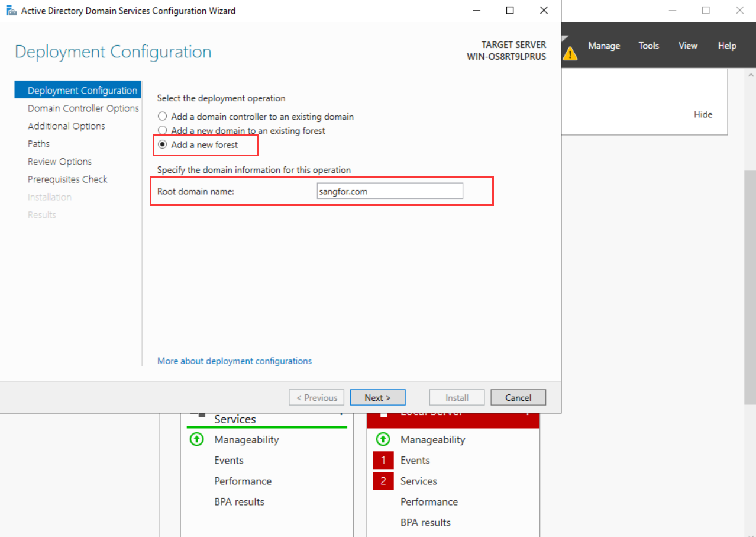Viewport: 756px width, 537px height.
Task: Click green Manageability arrow icon in Services tile
Action: (x=196, y=439)
